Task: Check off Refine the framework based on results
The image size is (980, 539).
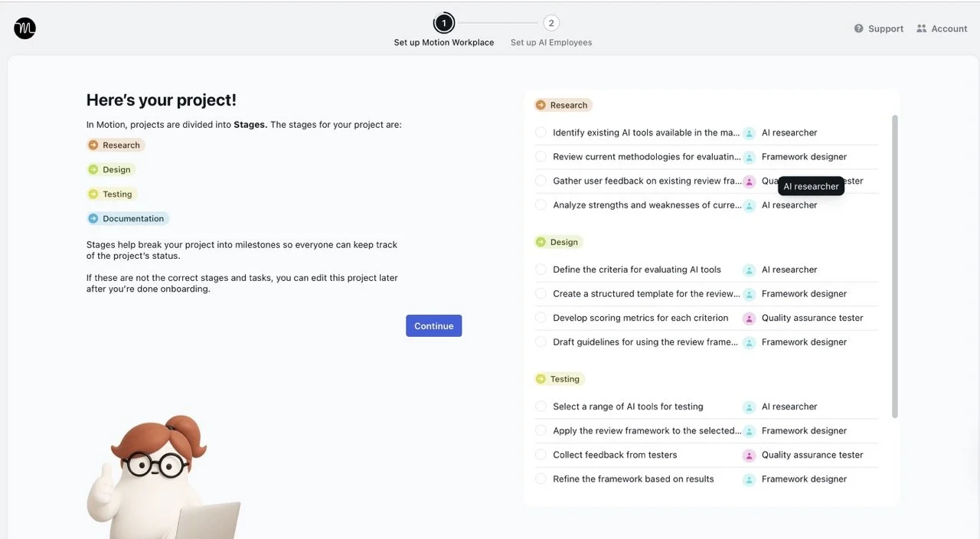Action: coord(541,479)
